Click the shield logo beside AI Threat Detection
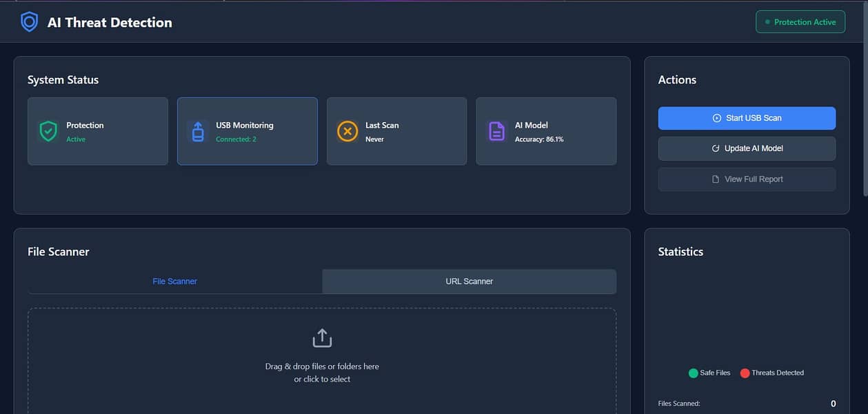 pos(29,22)
